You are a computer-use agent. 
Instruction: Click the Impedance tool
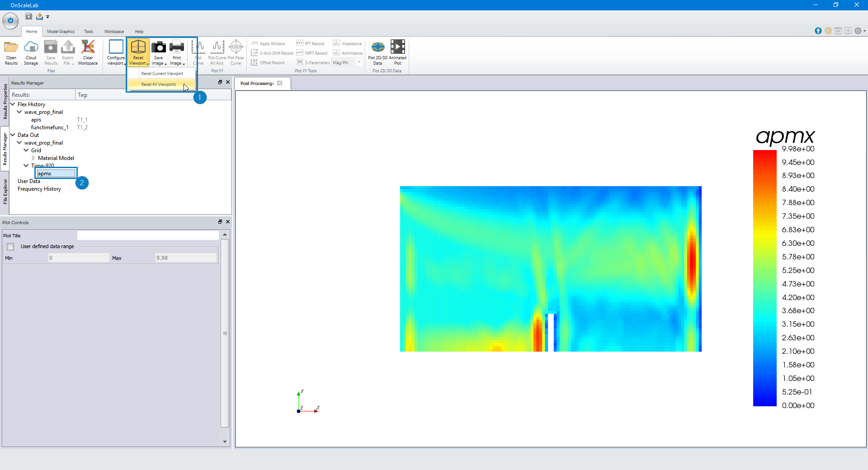tap(347, 43)
